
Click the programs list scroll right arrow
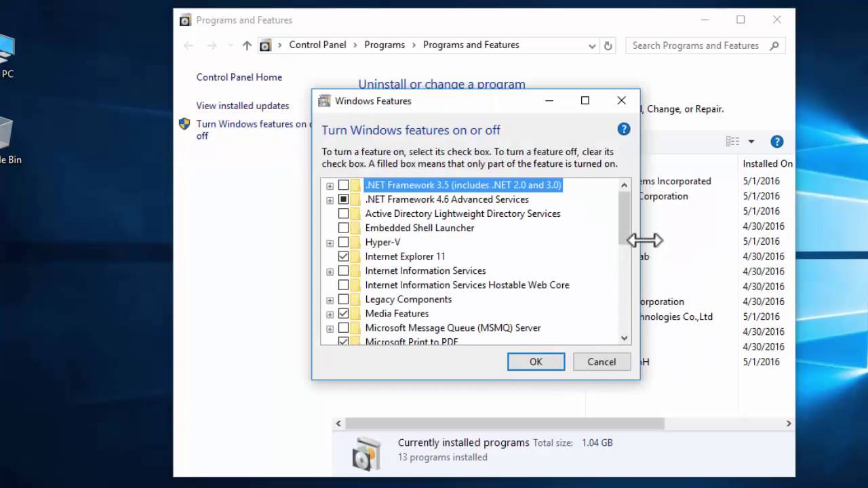(789, 424)
